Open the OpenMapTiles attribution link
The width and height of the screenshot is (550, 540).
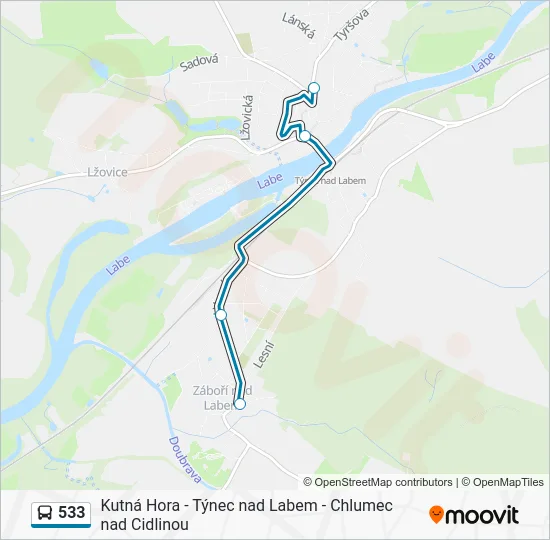[x=503, y=482]
